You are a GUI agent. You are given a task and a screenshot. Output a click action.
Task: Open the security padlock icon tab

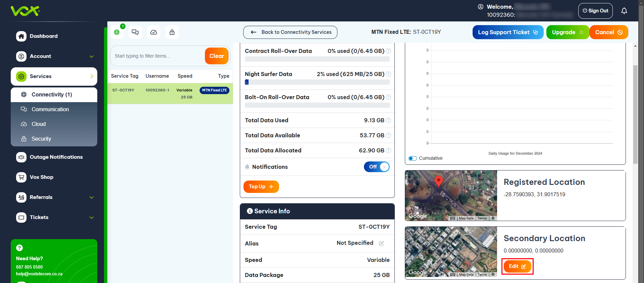coord(172,32)
